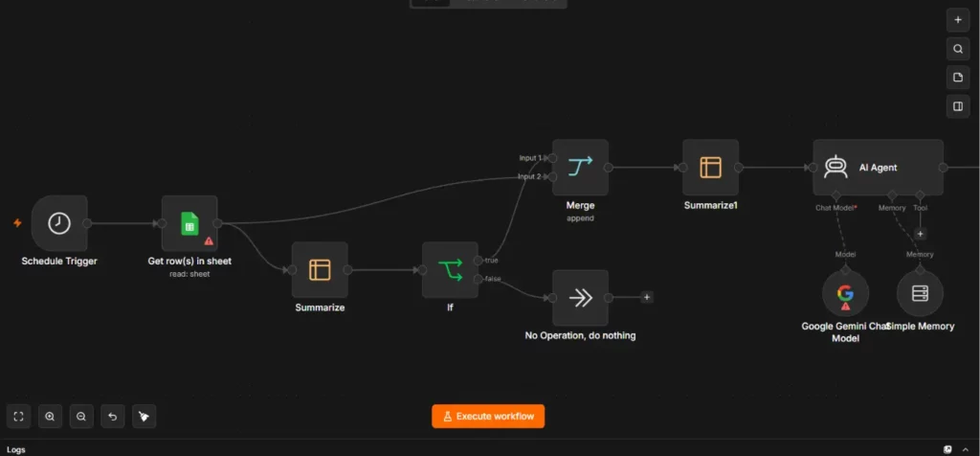This screenshot has height=456, width=980.
Task: Zoom in on the canvas
Action: 50,417
